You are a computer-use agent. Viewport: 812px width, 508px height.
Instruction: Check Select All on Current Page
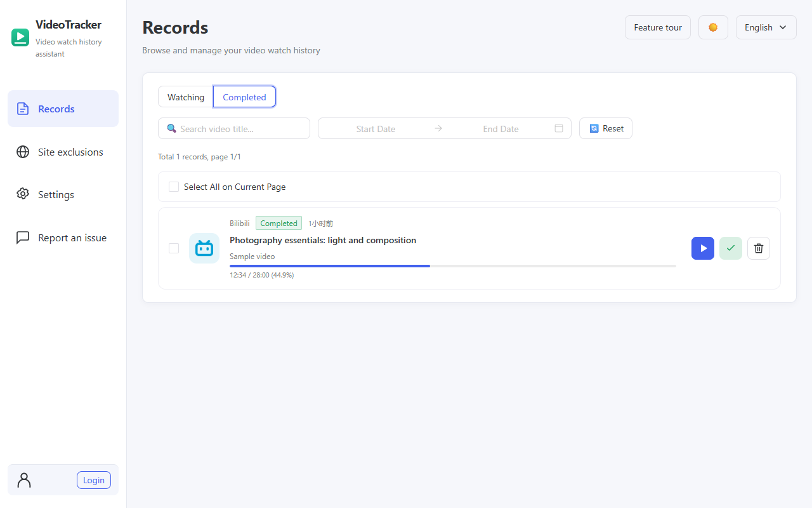174,187
